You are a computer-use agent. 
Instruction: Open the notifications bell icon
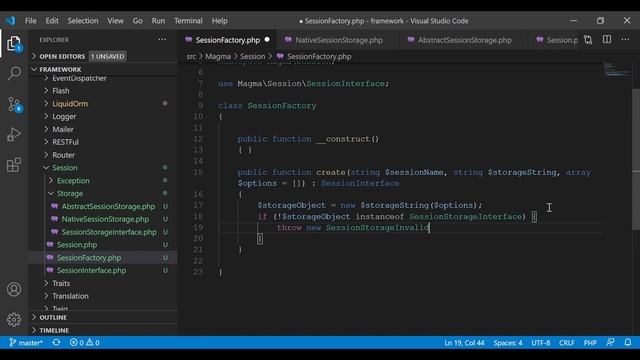[x=628, y=342]
